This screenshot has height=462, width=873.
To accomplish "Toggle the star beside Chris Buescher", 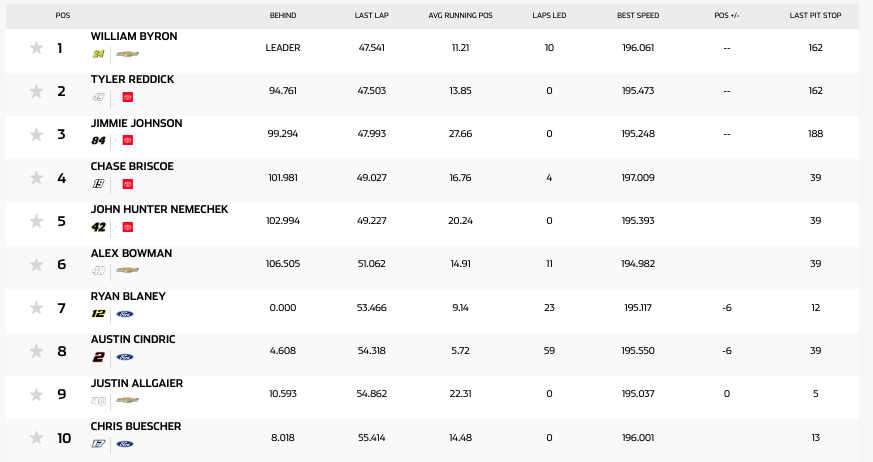I will click(36, 437).
